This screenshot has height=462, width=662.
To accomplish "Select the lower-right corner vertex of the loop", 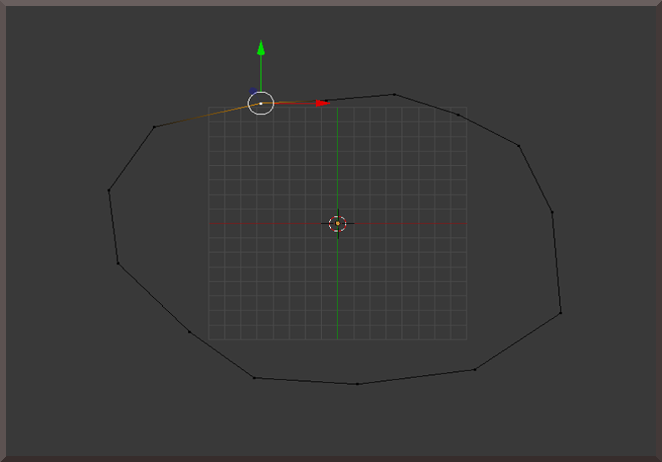I will [474, 369].
